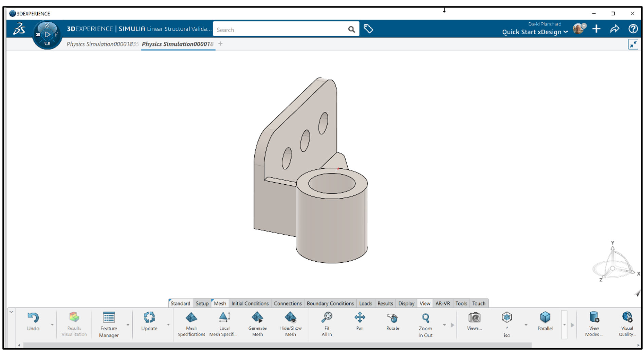The height and width of the screenshot is (351, 644).
Task: Switch to the Boundary Conditions tab
Action: (x=330, y=303)
